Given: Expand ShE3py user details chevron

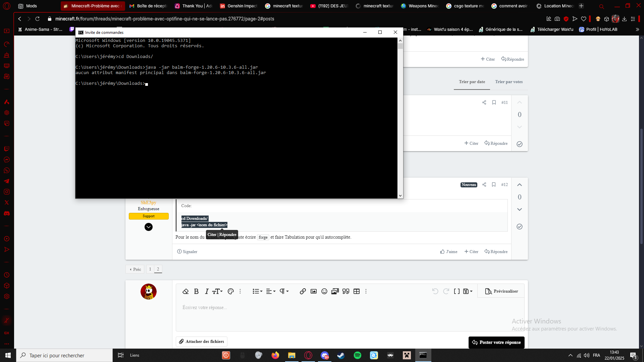Looking at the screenshot, I should click(x=149, y=227).
